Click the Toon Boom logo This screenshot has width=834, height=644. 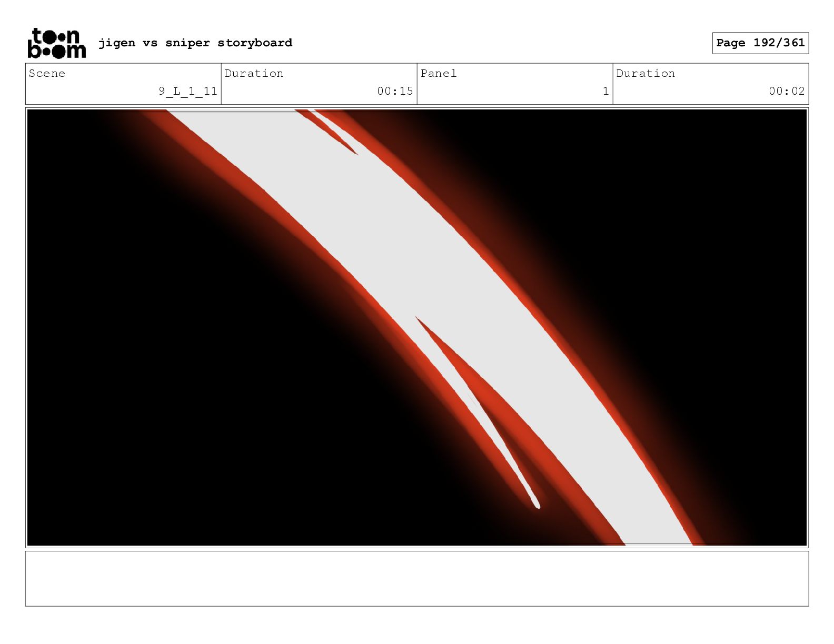[56, 43]
